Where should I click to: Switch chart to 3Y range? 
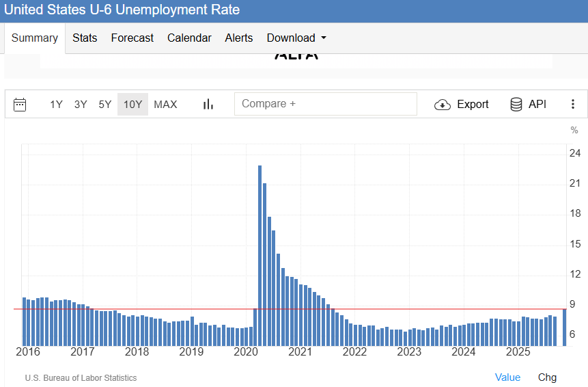pos(81,105)
